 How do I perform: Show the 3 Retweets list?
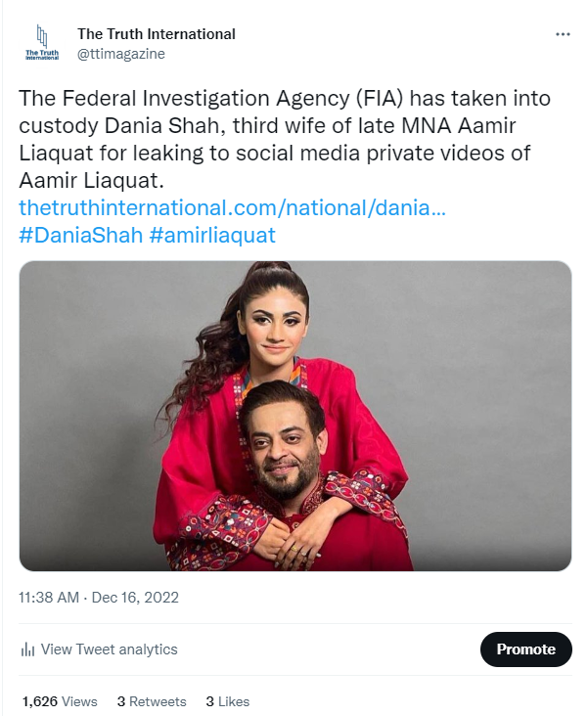(152, 701)
